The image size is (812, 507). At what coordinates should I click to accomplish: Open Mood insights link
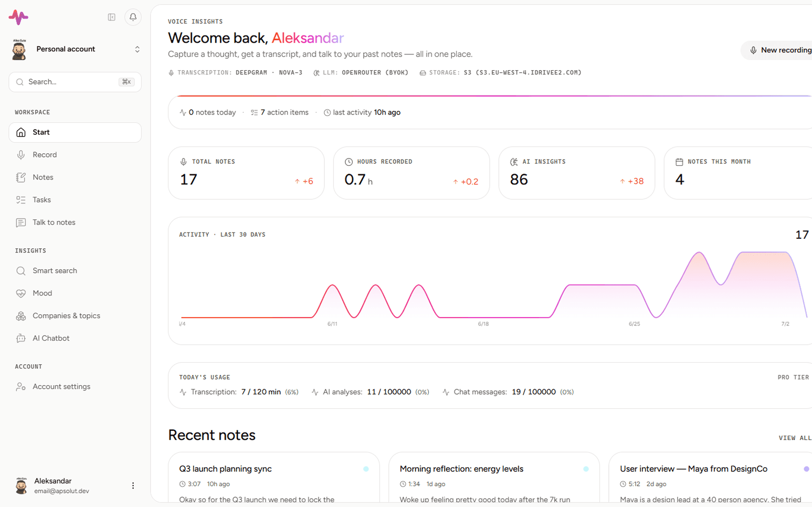tap(75, 293)
